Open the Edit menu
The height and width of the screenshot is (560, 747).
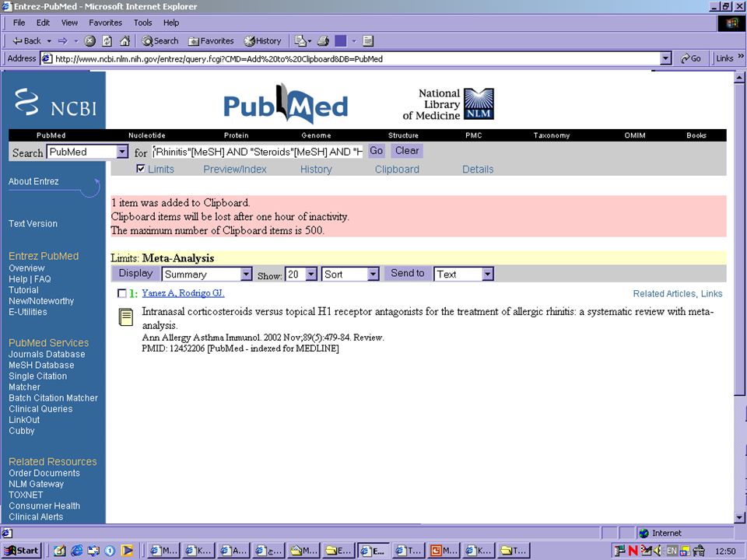pyautogui.click(x=43, y=23)
